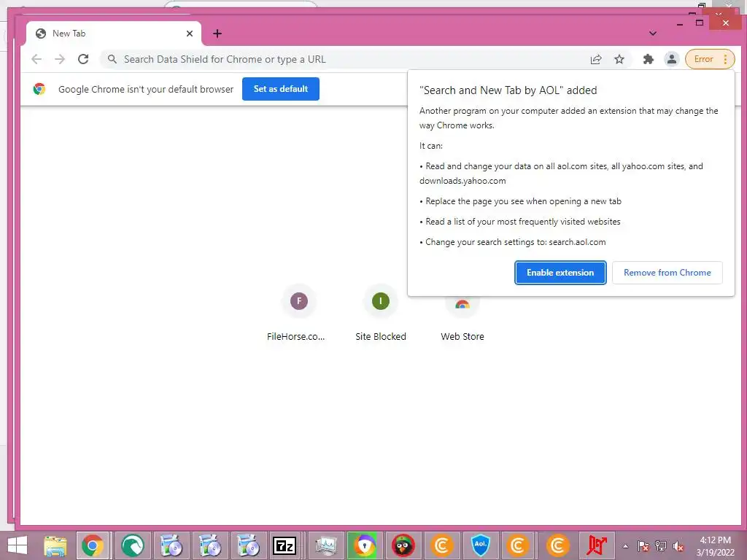Go forward with the forward arrow
Viewport: 747px width, 560px height.
click(x=60, y=59)
